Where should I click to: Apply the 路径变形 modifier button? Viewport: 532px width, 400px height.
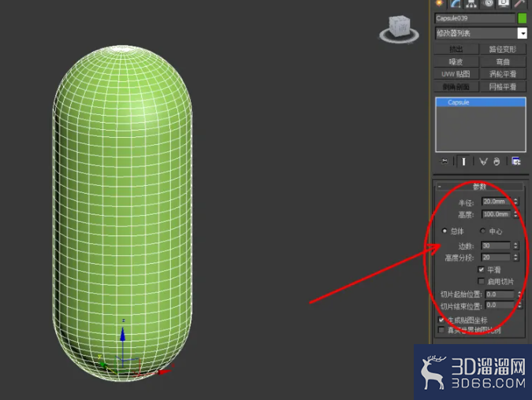pyautogui.click(x=503, y=50)
